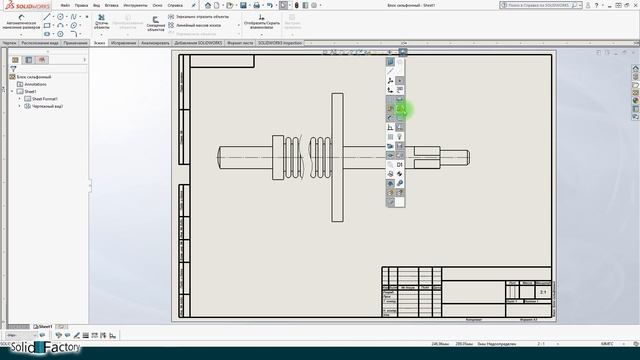
Task: Select the Circle sketch tool in ribbon
Action: 60,17
